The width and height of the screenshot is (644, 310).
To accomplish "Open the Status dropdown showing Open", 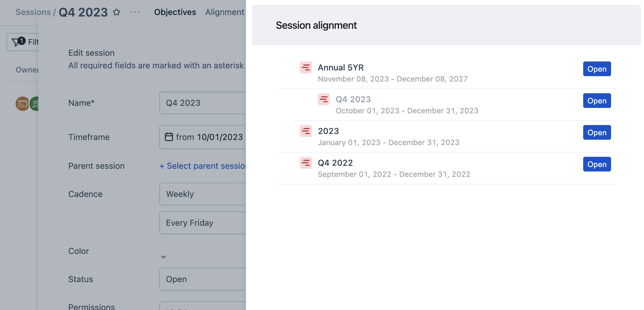I will point(203,279).
